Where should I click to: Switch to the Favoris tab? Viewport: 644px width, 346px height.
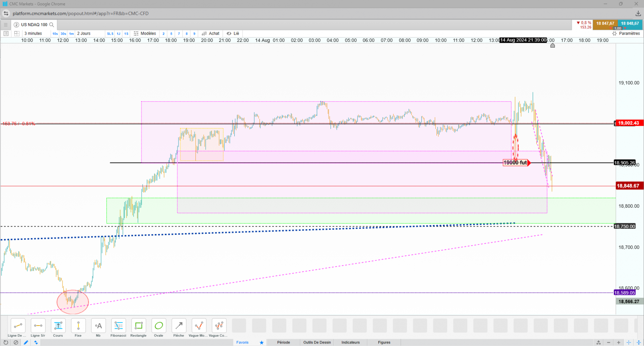242,342
